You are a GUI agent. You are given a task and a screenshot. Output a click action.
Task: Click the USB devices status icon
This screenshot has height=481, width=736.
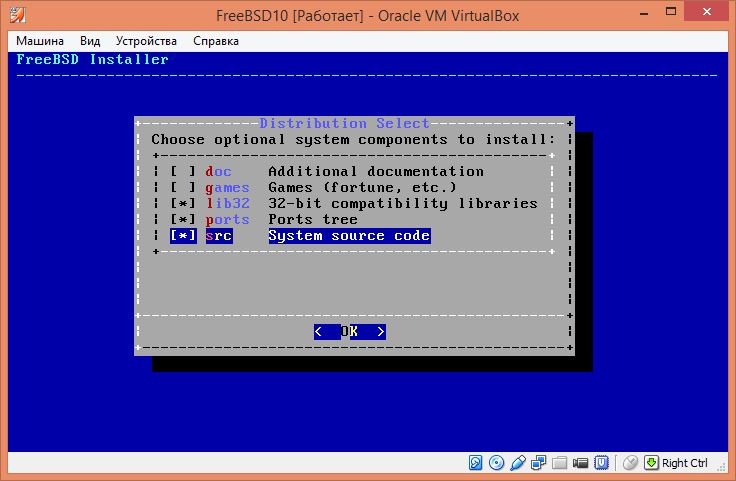(x=518, y=463)
